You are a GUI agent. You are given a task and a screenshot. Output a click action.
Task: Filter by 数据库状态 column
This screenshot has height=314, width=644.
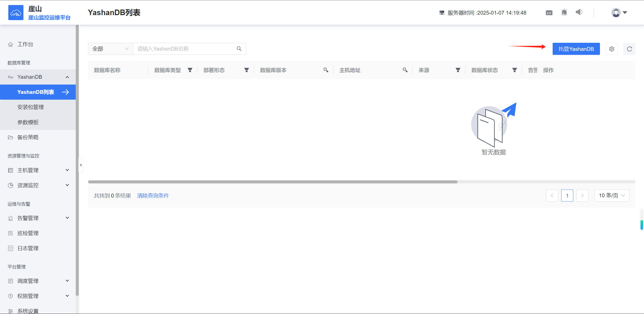click(515, 70)
